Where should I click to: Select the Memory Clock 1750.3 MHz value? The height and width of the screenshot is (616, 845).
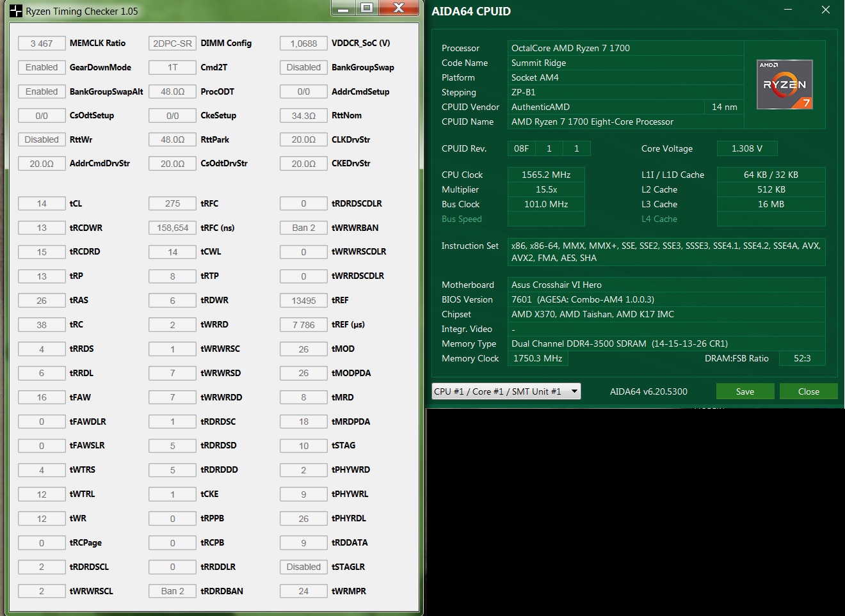click(538, 358)
